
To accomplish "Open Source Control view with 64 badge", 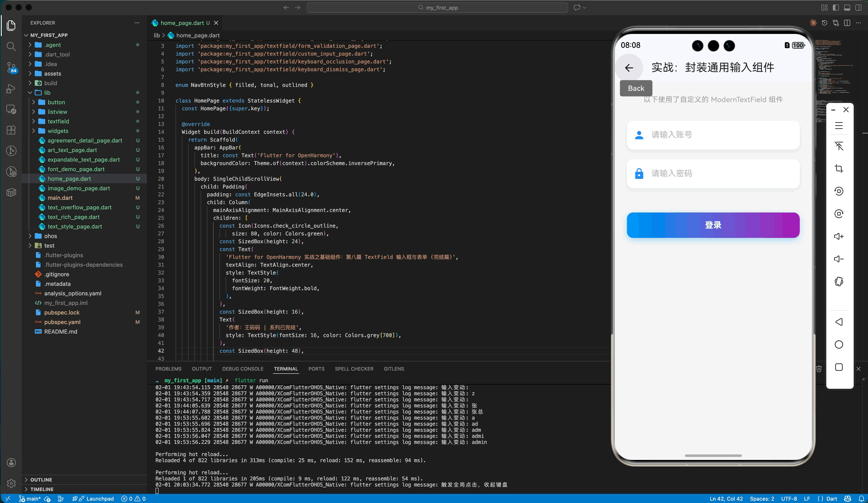I will click(x=11, y=67).
